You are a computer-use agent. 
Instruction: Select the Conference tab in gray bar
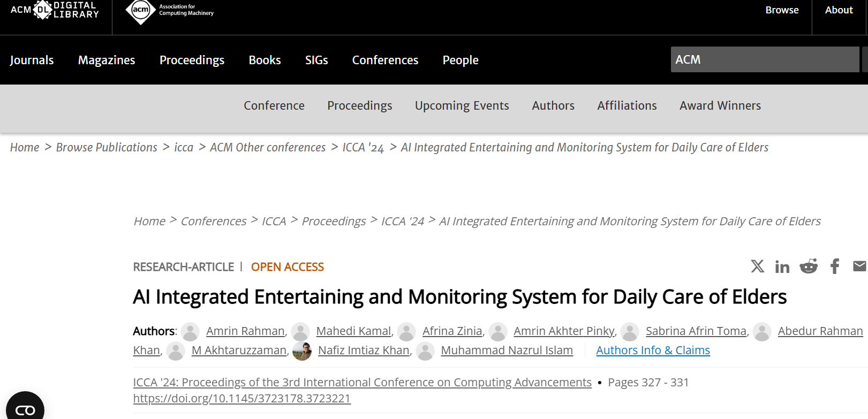click(x=274, y=105)
